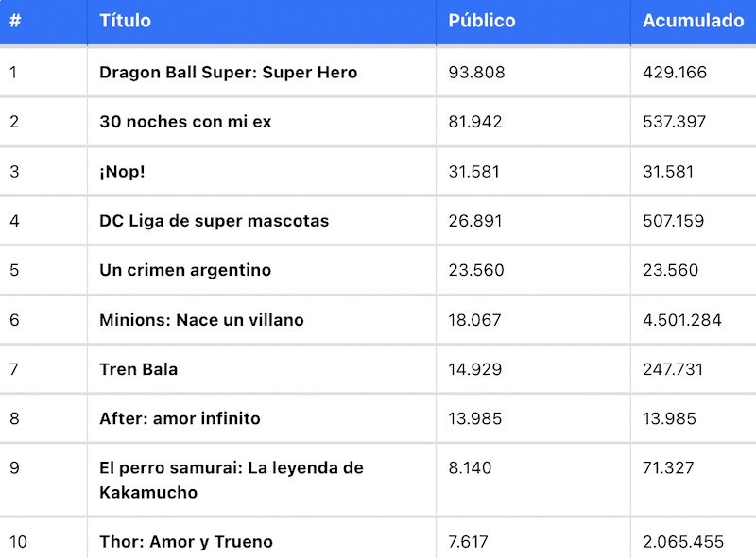The image size is (756, 558).
Task: Click the Tren Bala title
Action: (x=138, y=369)
